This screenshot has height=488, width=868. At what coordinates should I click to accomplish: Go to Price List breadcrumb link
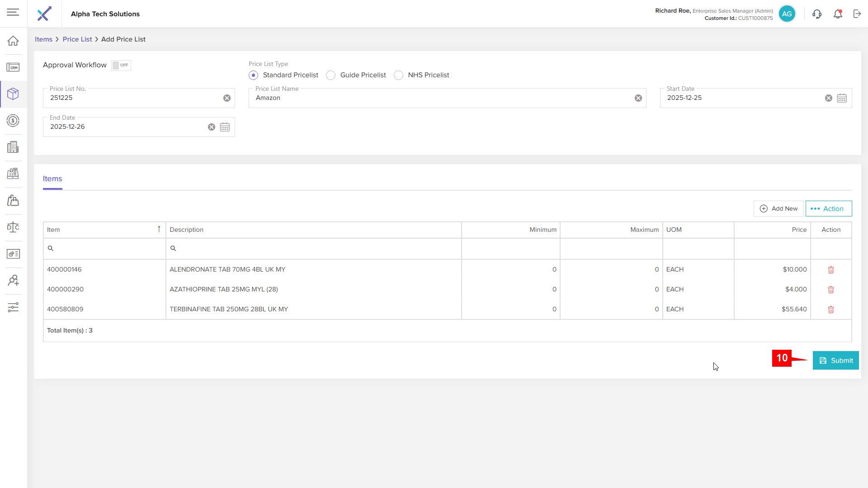[x=77, y=39]
